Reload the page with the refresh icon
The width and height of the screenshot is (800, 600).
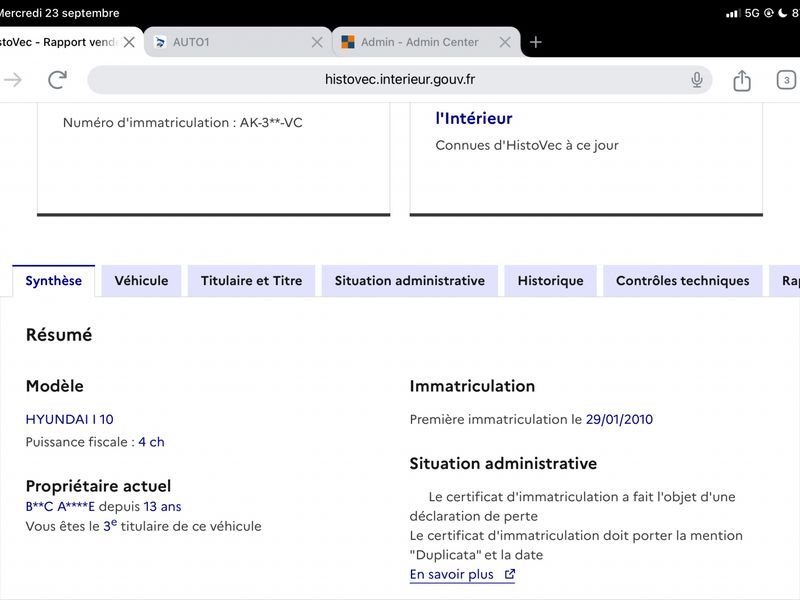57,80
